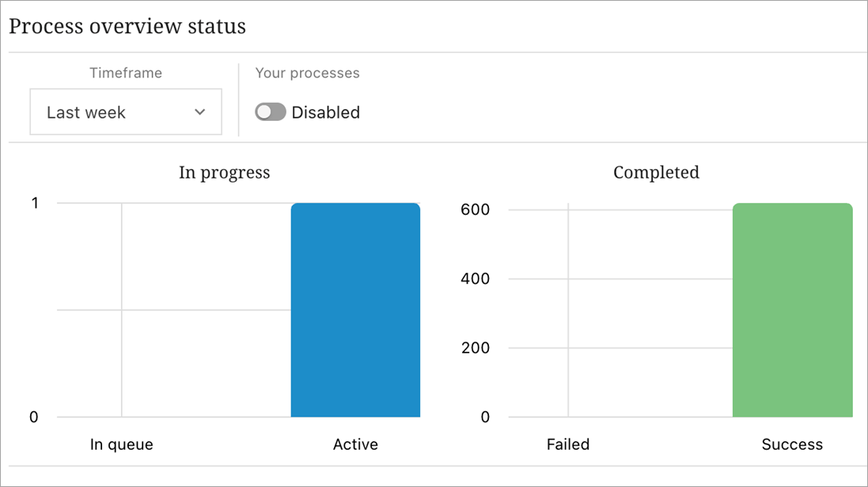The height and width of the screenshot is (487, 868).
Task: Select the In queue axis label
Action: (122, 444)
